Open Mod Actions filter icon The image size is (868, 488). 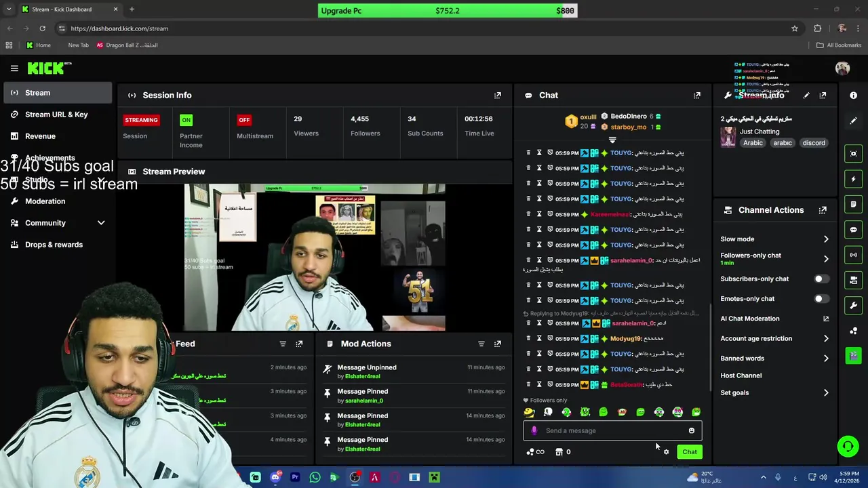point(481,344)
